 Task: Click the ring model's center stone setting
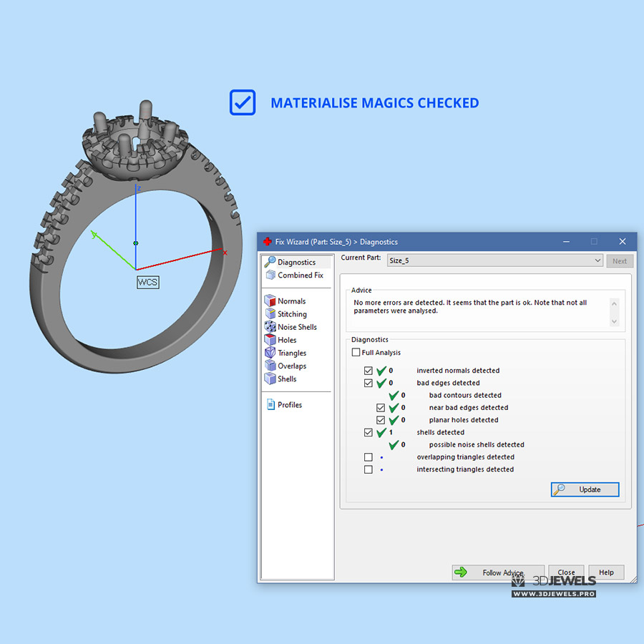coord(135,142)
